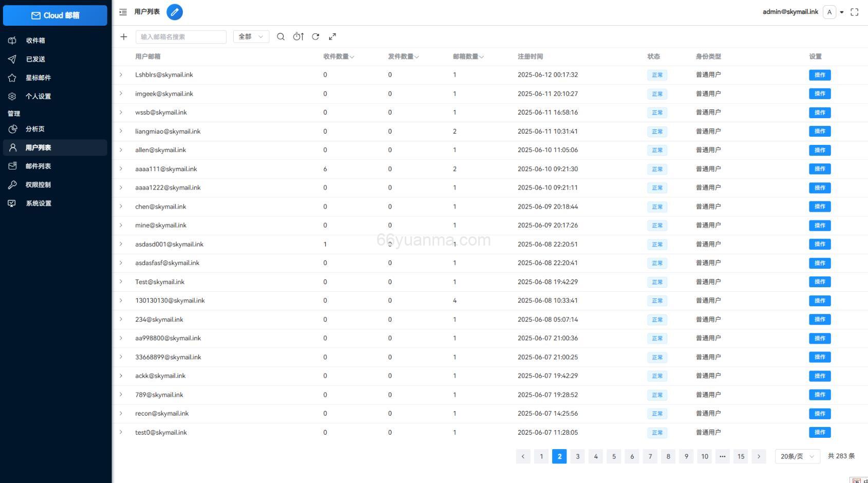
Task: Select 邮件列表 mail list in sidebar
Action: [x=38, y=166]
